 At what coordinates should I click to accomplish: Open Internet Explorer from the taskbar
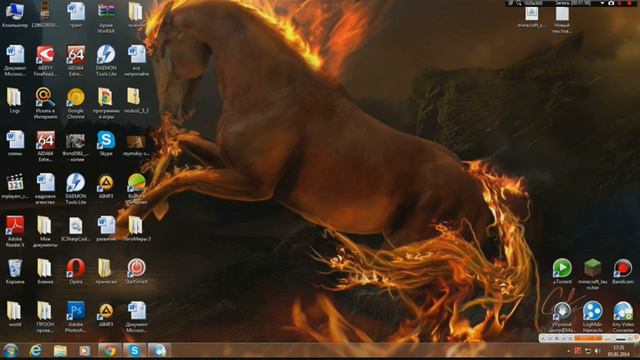pyautogui.click(x=36, y=351)
